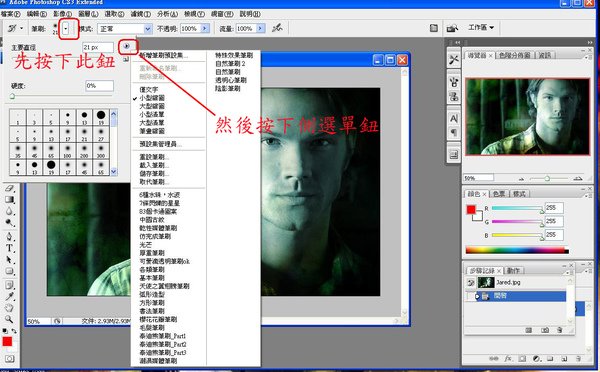Open the flow 流量 slider arrow
Viewport: 600px width, 372px height.
pyautogui.click(x=261, y=28)
